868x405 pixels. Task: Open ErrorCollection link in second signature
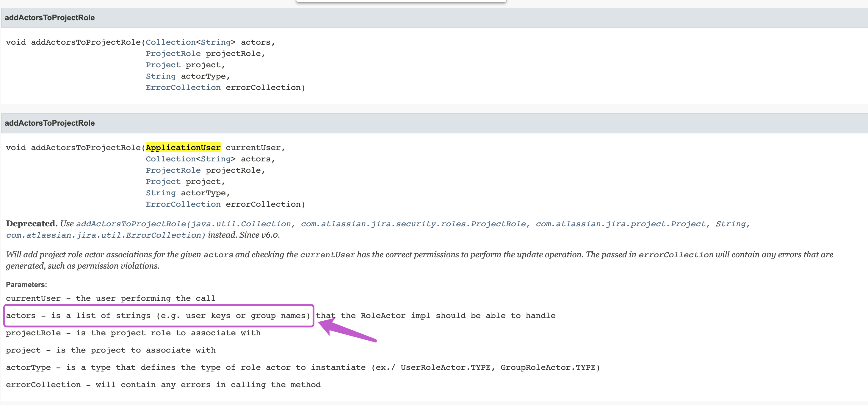[183, 204]
